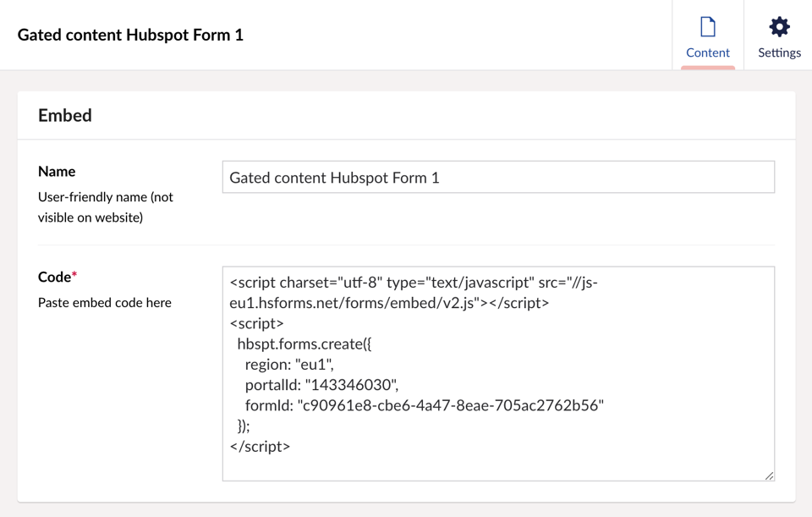Viewport: 812px width, 517px height.
Task: Click the 'Paste embed code here' helper text
Action: click(x=104, y=302)
